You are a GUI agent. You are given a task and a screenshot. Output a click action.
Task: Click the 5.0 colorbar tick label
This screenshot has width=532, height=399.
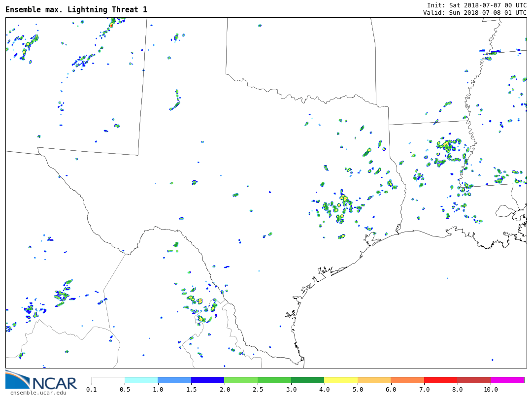(x=358, y=390)
